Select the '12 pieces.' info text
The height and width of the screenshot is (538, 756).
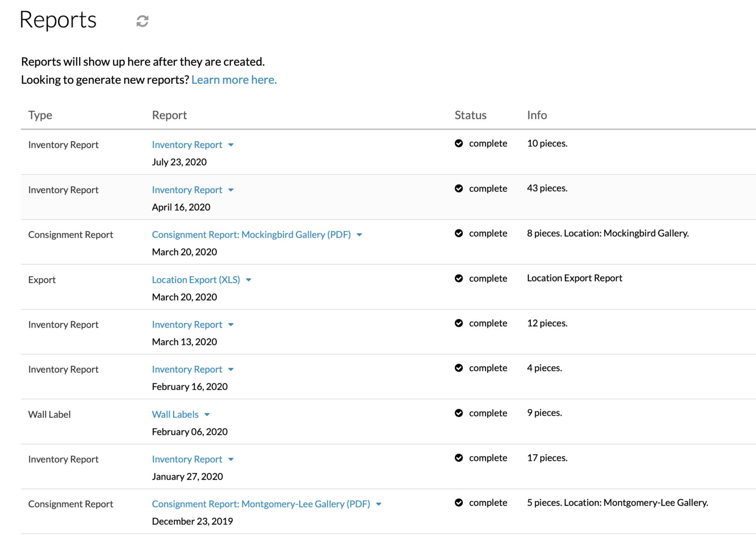(547, 323)
